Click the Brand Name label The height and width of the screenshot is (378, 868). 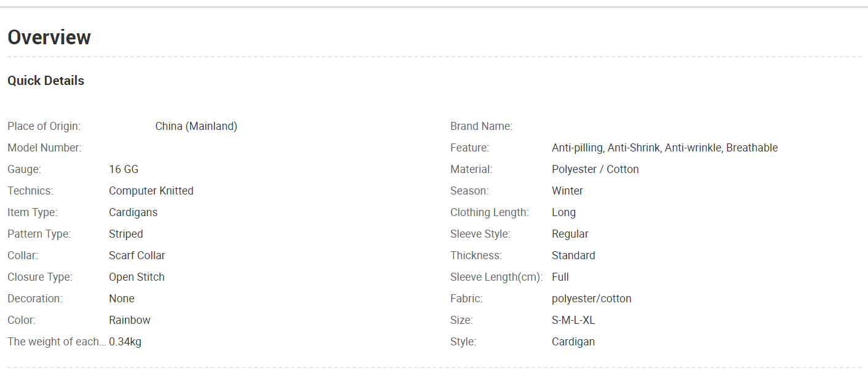tap(481, 126)
